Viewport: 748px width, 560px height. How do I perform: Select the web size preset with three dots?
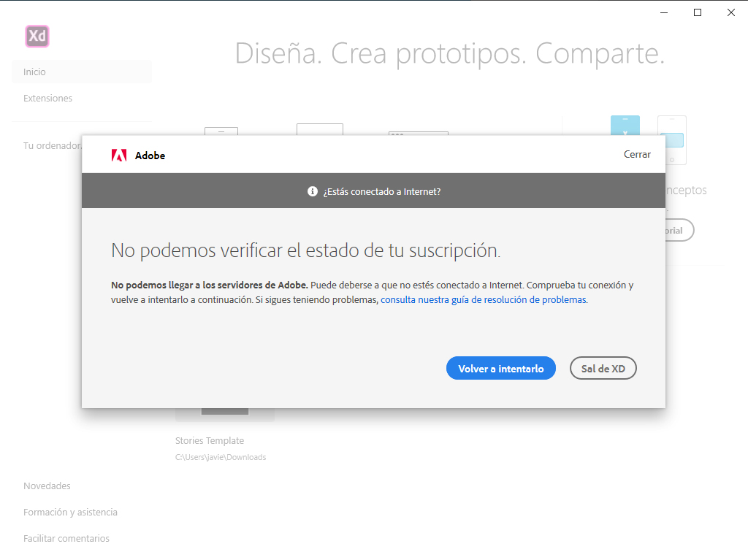pos(418,133)
